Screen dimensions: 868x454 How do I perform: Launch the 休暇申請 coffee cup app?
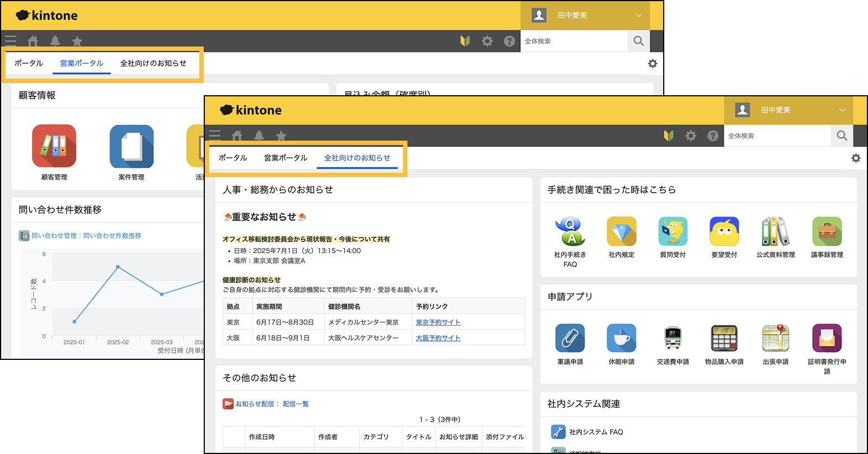coord(621,338)
